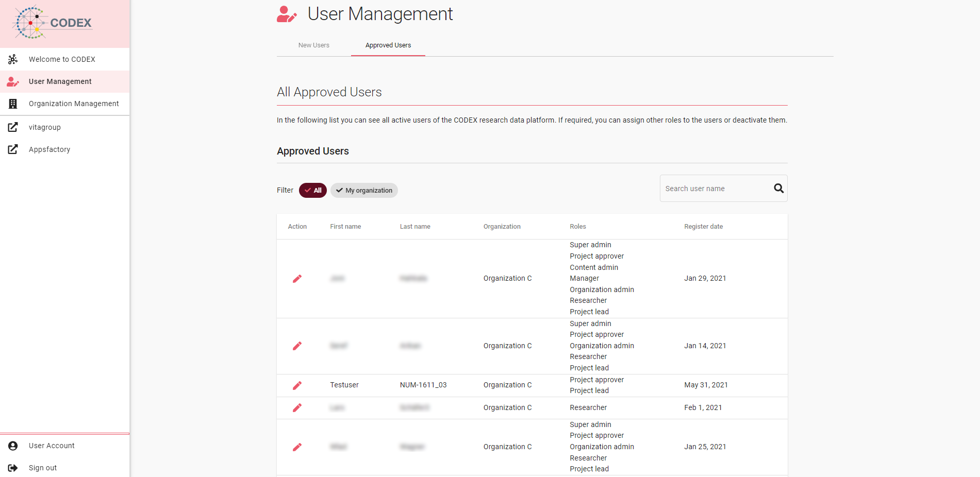
Task: Click the User Account avatar icon
Action: [x=13, y=446]
